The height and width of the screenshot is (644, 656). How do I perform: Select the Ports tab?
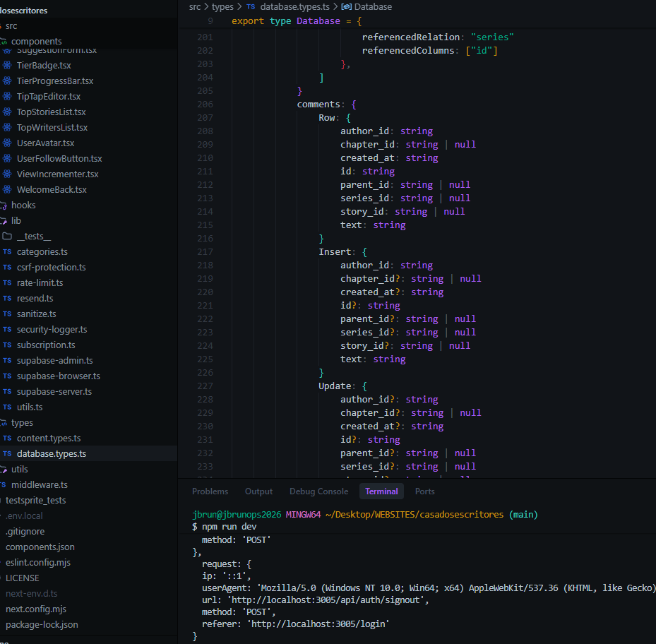click(424, 491)
